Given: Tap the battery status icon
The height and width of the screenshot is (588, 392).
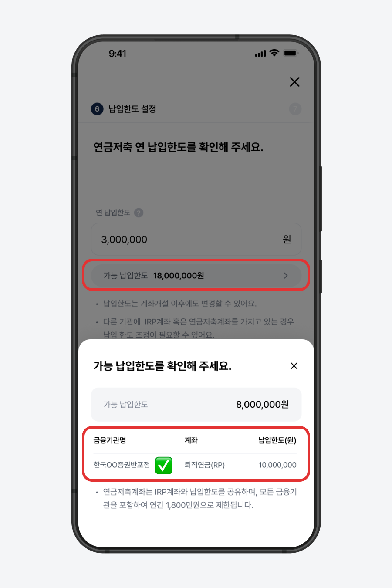Looking at the screenshot, I should click(x=291, y=53).
